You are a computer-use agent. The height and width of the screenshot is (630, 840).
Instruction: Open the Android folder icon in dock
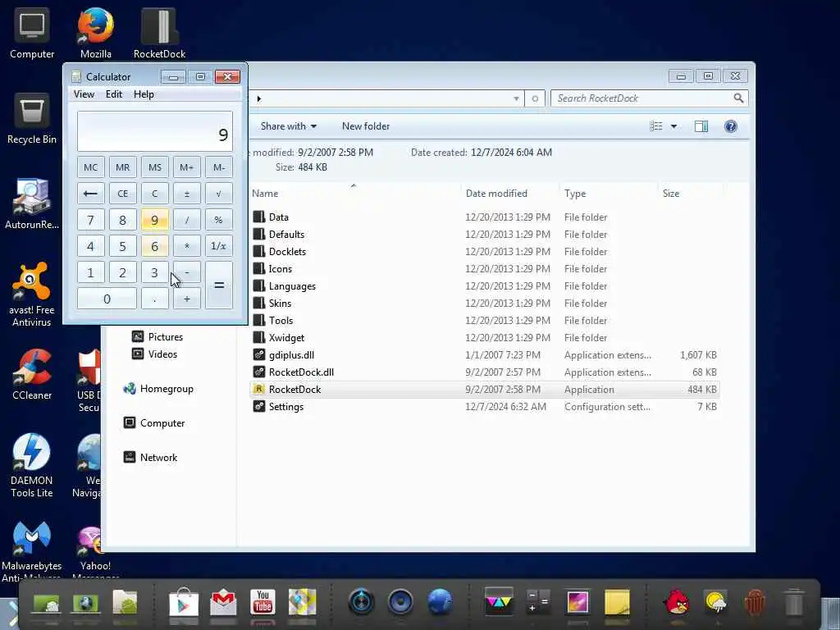click(x=125, y=602)
